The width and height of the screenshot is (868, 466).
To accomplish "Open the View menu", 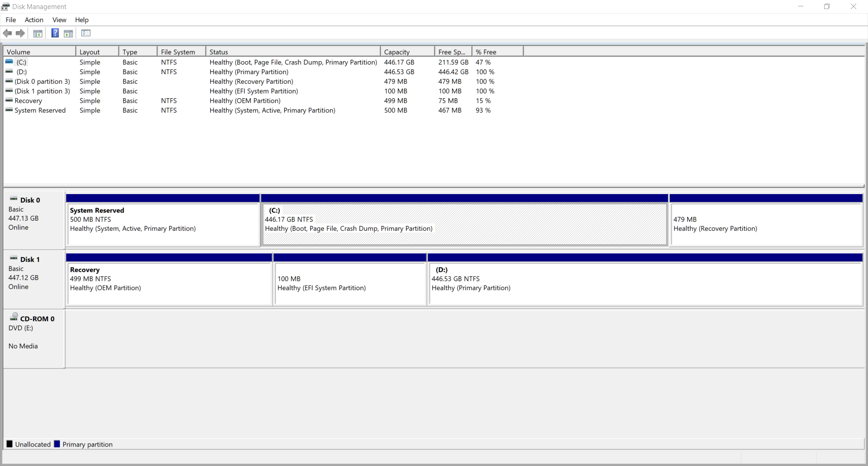I will (59, 20).
